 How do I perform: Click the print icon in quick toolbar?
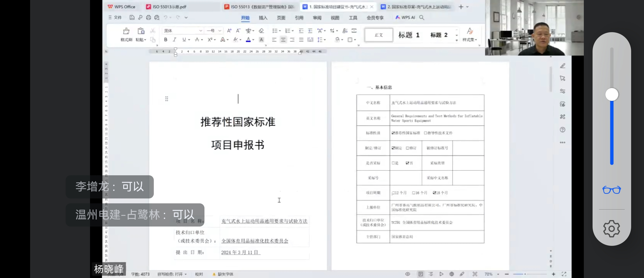(x=148, y=17)
